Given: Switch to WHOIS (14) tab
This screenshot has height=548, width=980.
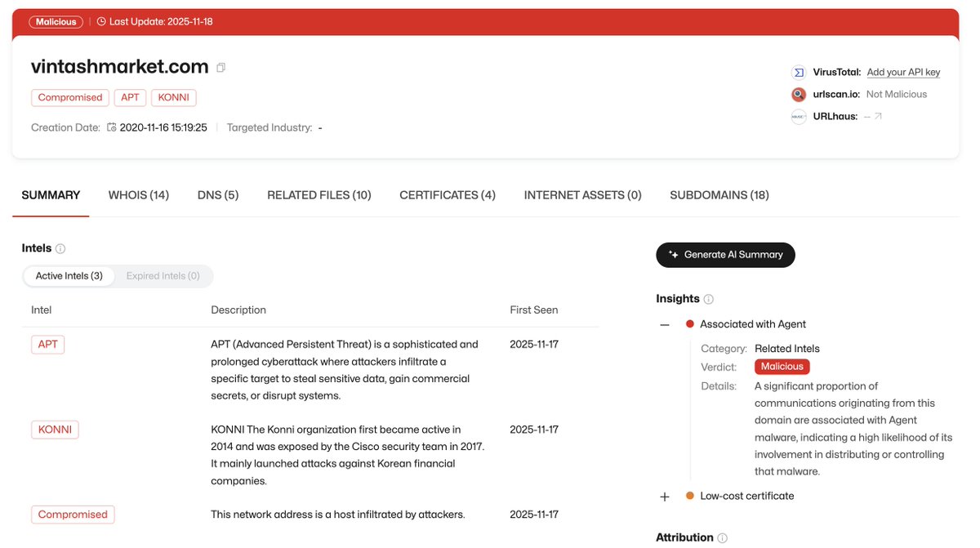Looking at the screenshot, I should click(139, 195).
